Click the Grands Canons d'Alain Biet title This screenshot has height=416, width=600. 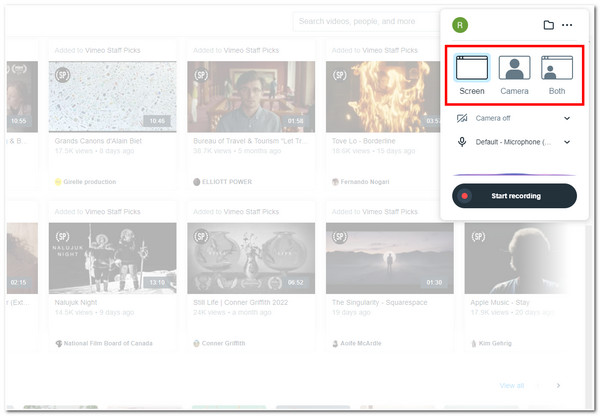[x=98, y=141]
